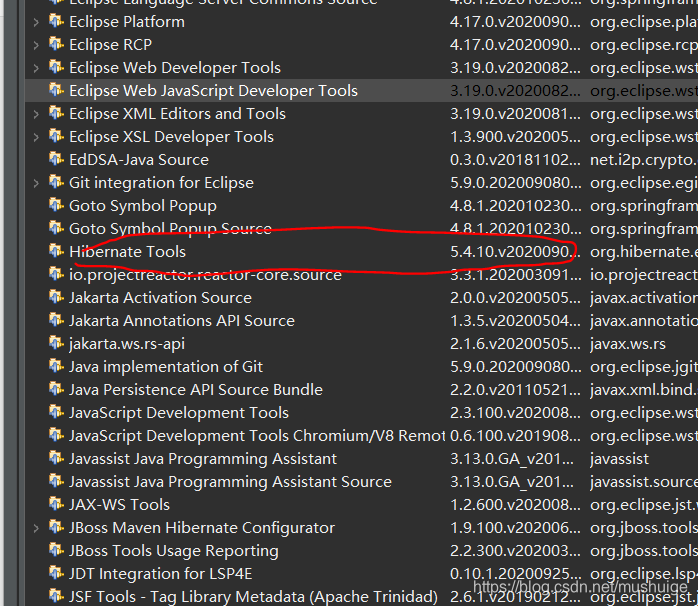Click icon beside JDT Integration for LSP4E
This screenshot has height=606, width=698.
coord(56,573)
